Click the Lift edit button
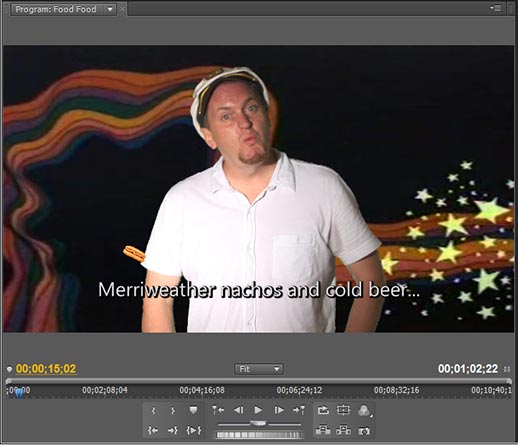This screenshot has height=445, width=518. point(323,430)
